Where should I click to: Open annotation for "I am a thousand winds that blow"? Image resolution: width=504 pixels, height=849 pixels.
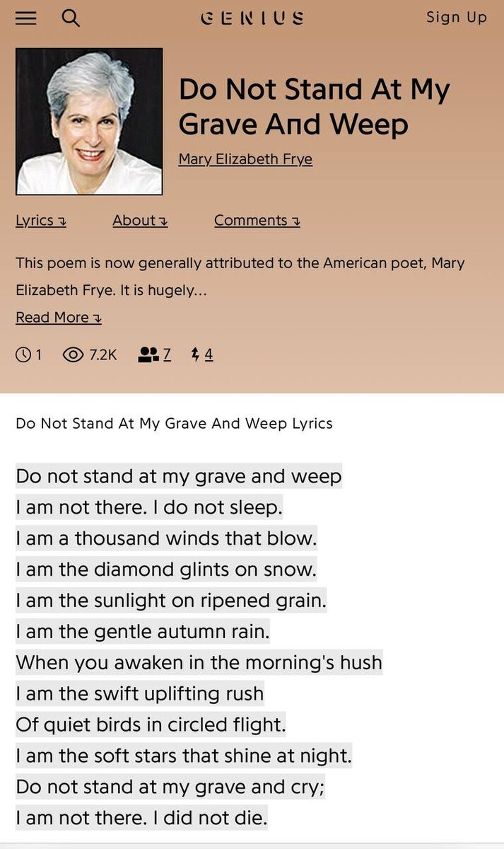[x=167, y=538]
